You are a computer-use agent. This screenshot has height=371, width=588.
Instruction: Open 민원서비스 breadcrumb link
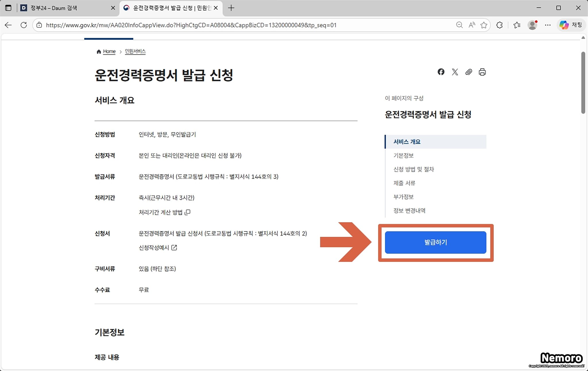135,51
